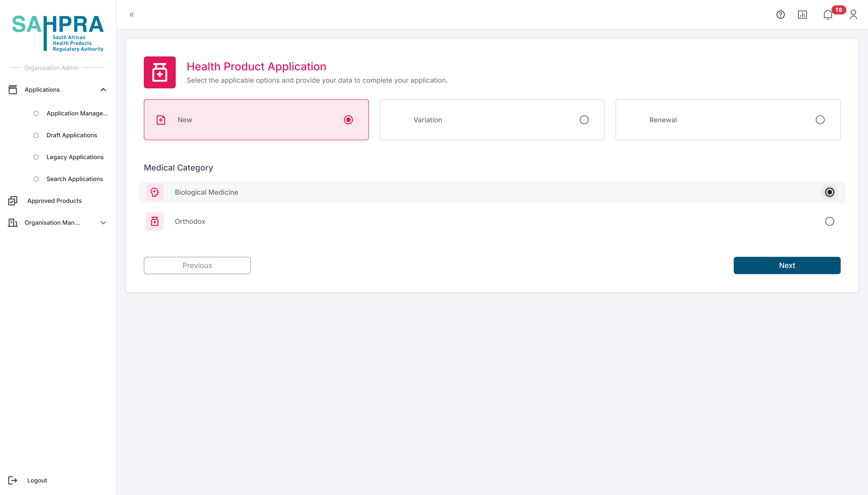Click the Organisation Management building icon
This screenshot has width=868, height=495.
tap(13, 223)
